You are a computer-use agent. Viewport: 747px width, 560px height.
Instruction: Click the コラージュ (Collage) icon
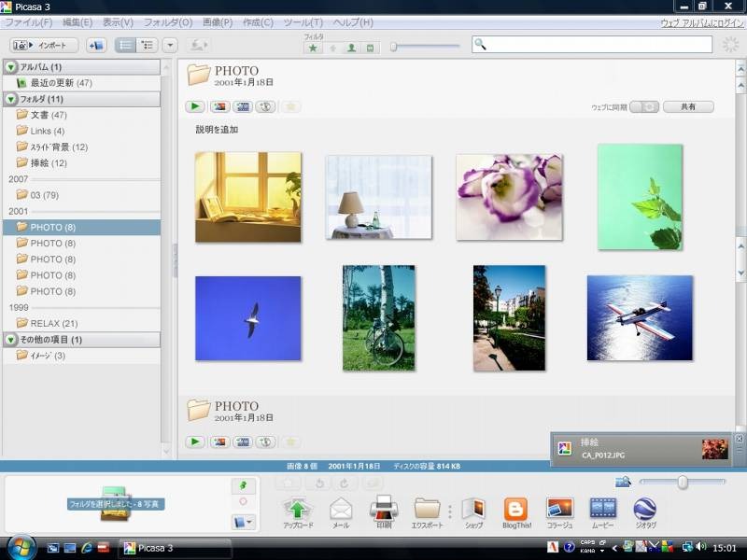pyautogui.click(x=559, y=509)
